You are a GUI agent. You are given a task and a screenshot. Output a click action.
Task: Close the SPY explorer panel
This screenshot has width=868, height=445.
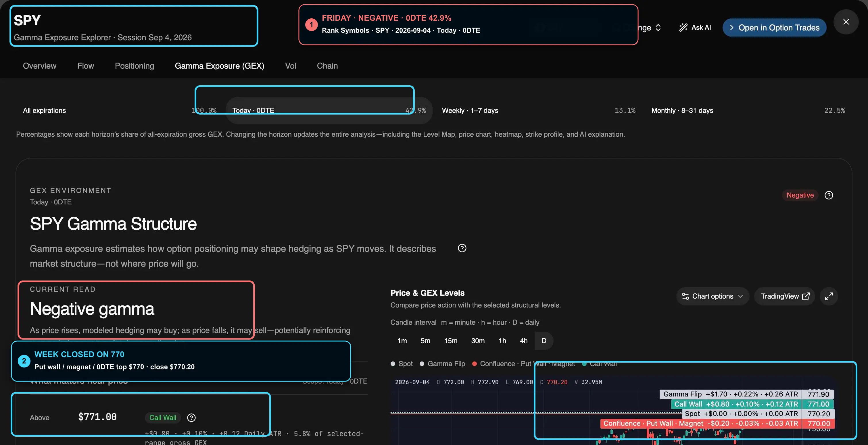tap(846, 22)
